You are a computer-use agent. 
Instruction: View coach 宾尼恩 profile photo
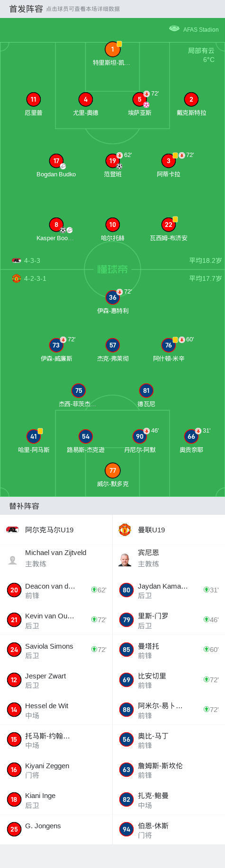pyautogui.click(x=125, y=560)
